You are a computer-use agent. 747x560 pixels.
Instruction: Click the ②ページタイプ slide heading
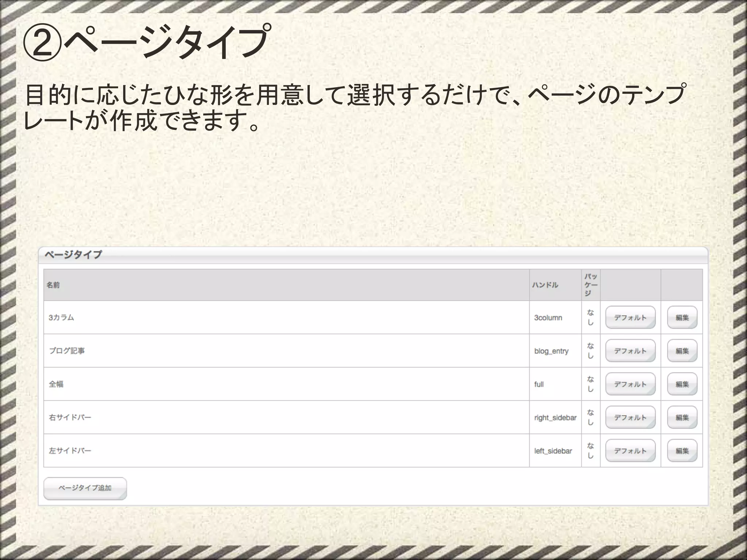pyautogui.click(x=147, y=42)
